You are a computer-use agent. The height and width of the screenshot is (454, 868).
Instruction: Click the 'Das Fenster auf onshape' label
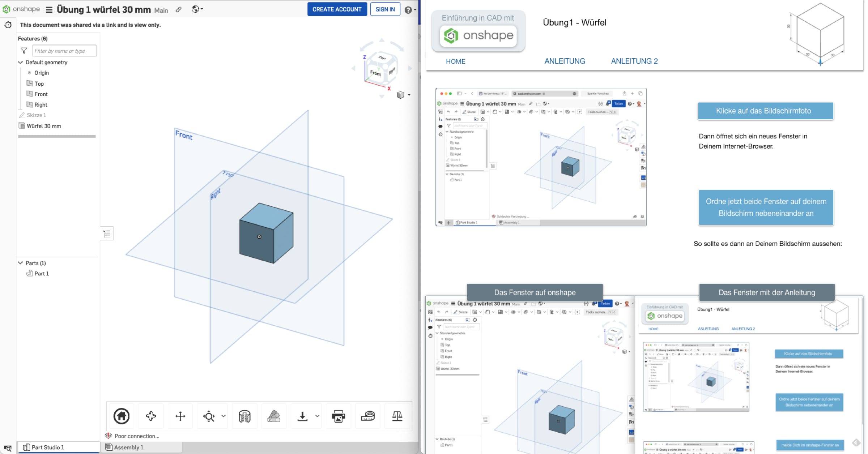[535, 292]
